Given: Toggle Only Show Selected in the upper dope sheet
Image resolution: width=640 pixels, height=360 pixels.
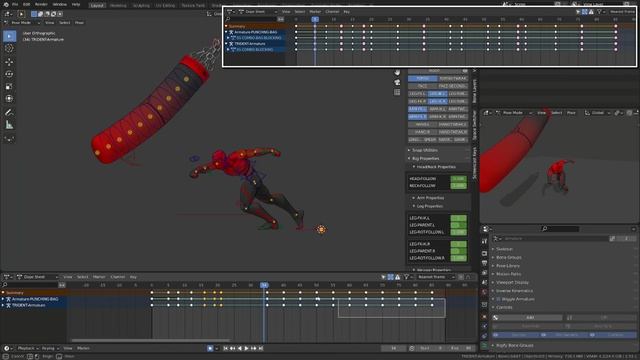Looking at the screenshot, I should point(578,12).
